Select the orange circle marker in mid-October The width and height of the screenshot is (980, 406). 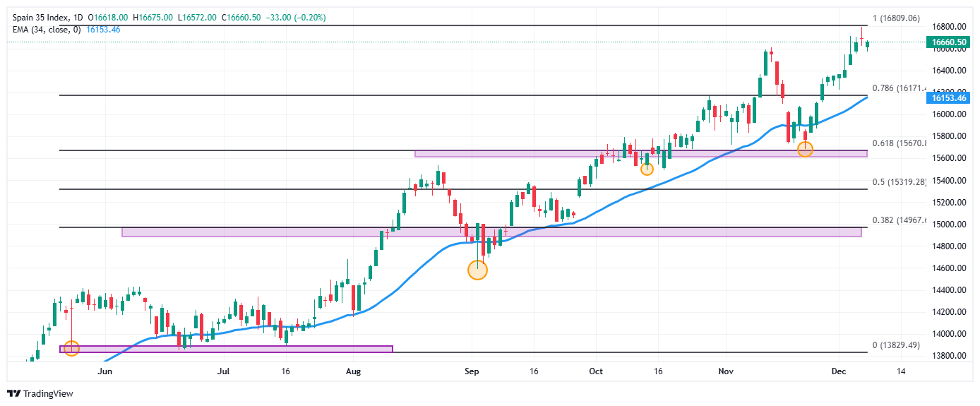pos(647,169)
